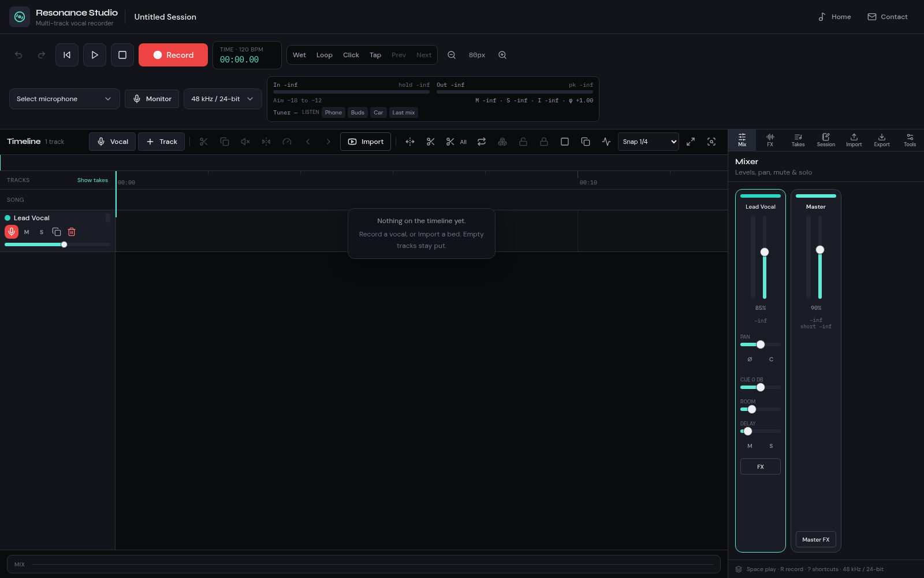Click the expand-to-fullscreen arrows icon
Viewport: 924px width, 578px height.
[x=691, y=142]
